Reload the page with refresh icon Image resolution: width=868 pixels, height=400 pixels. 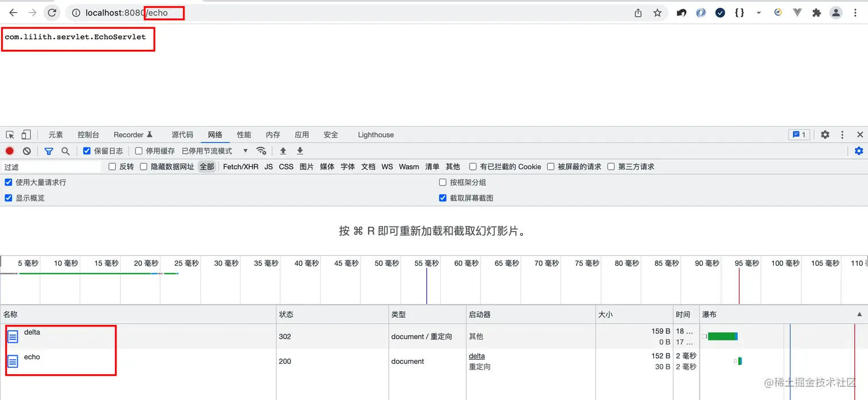click(52, 13)
